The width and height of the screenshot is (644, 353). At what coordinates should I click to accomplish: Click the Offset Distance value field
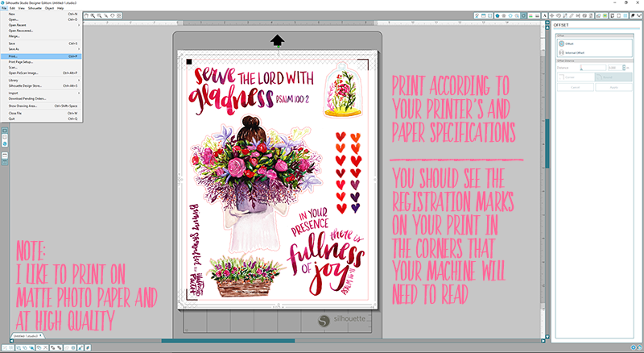click(x=615, y=68)
